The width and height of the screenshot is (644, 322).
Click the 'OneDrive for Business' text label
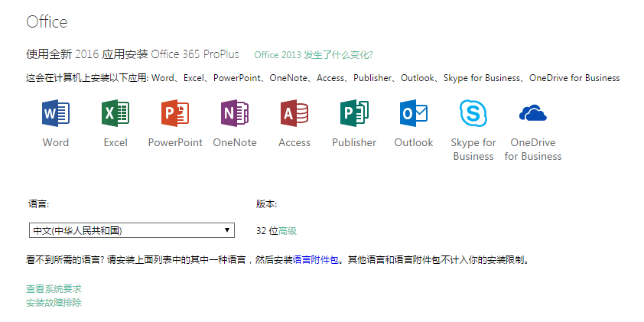pos(533,149)
